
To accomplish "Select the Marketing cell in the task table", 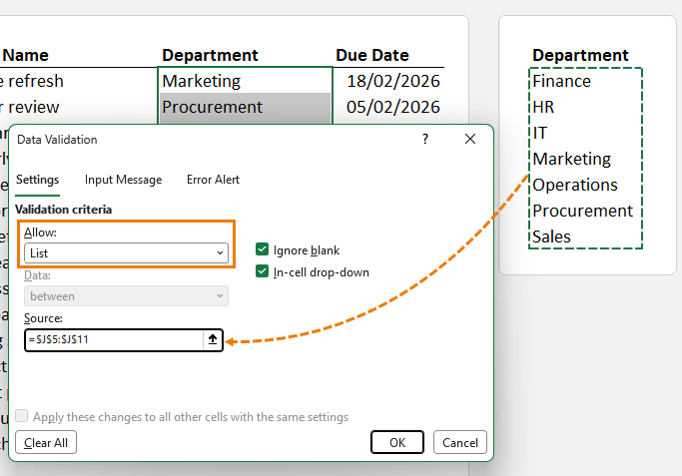I will pos(245,81).
